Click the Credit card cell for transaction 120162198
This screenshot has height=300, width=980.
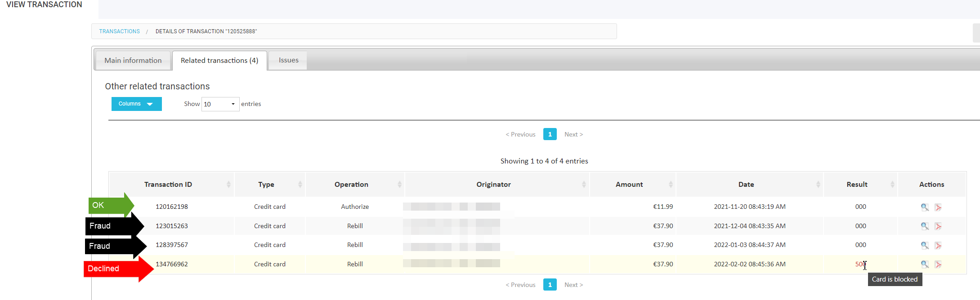click(269, 207)
